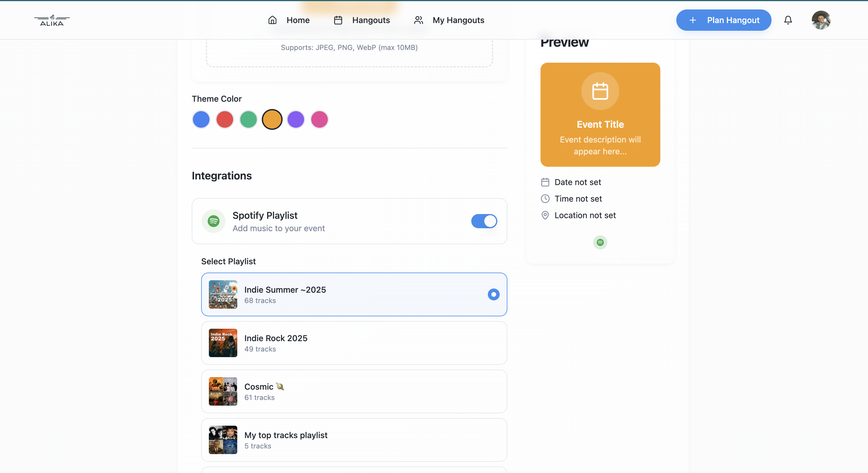Viewport: 868px width, 473px height.
Task: Click the Spotify badge in preview panel
Action: [x=600, y=242]
